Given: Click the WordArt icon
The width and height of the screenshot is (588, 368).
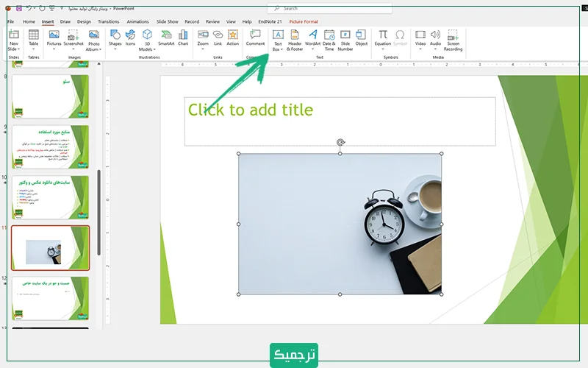Looking at the screenshot, I should click(313, 35).
